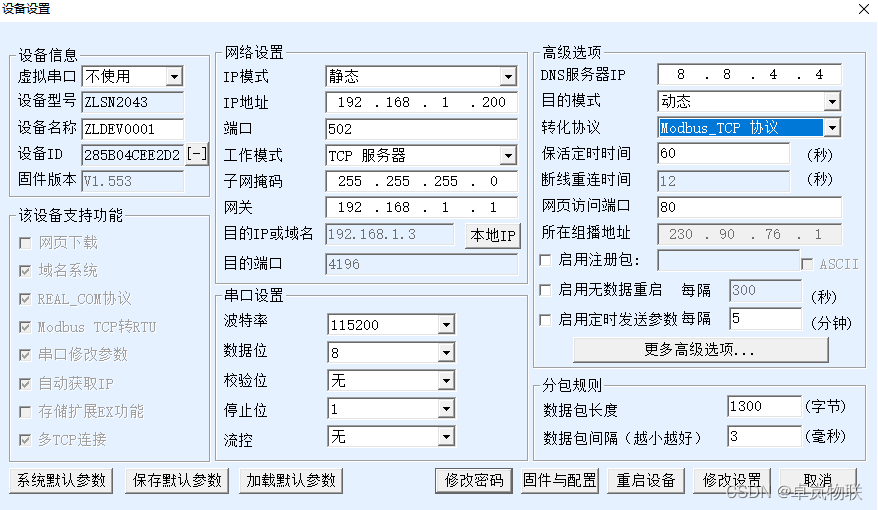Open the 流控 dropdown

(x=446, y=437)
